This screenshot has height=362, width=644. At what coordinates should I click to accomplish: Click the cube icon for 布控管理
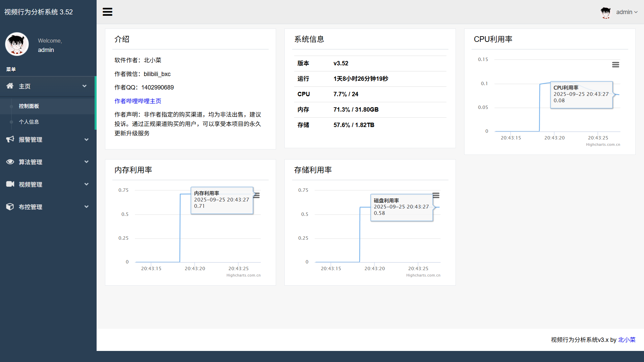pos(10,206)
